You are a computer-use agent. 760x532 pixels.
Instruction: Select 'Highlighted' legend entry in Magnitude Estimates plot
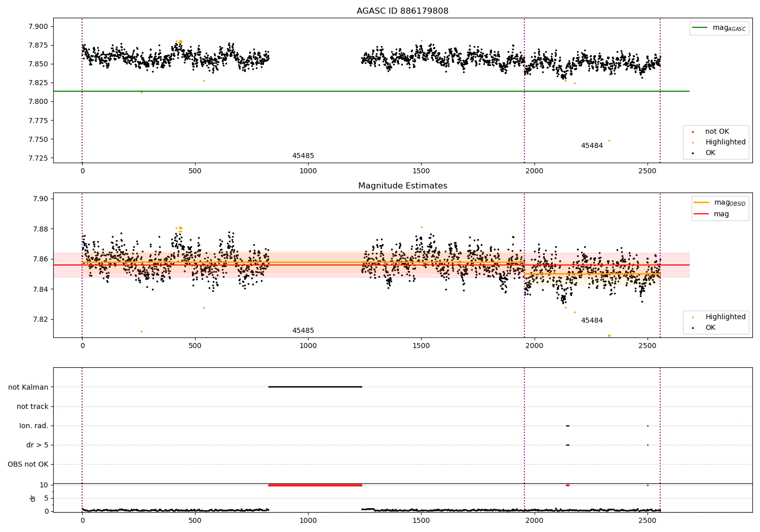point(725,317)
